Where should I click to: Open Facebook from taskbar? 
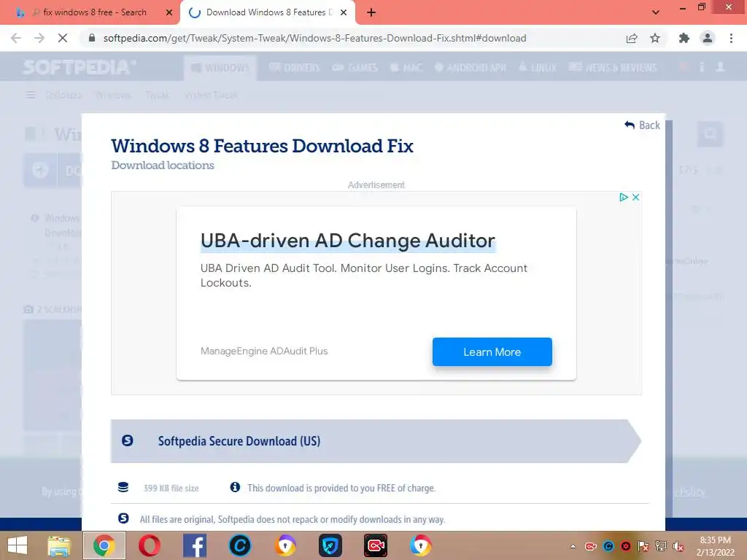coord(194,545)
